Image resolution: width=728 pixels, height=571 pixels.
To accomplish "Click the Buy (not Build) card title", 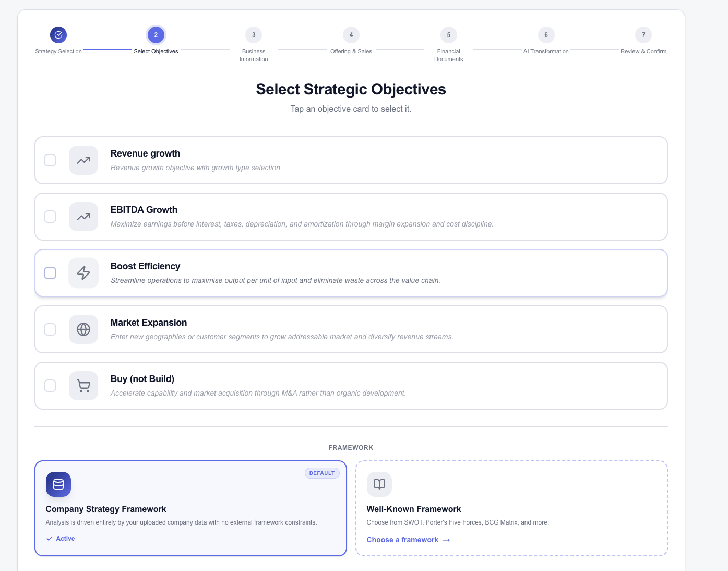I will (x=142, y=379).
